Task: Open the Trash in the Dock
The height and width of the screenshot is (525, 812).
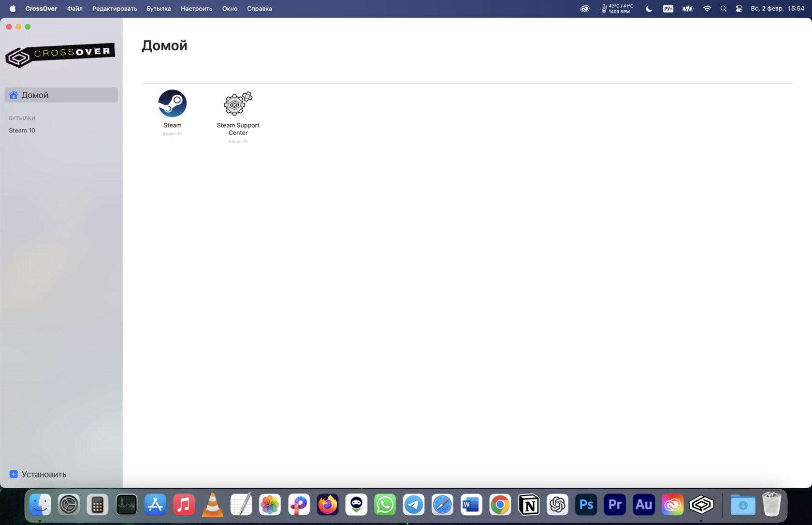Action: pos(771,505)
